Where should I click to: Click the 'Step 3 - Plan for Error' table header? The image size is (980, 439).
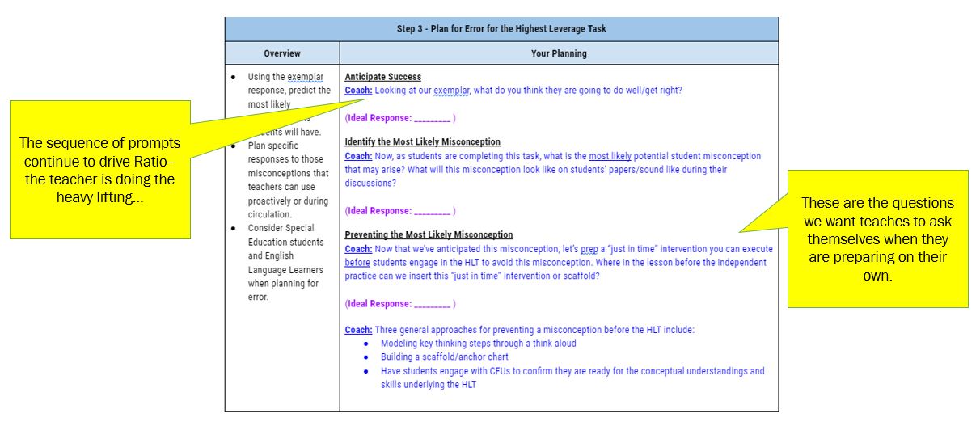point(501,29)
